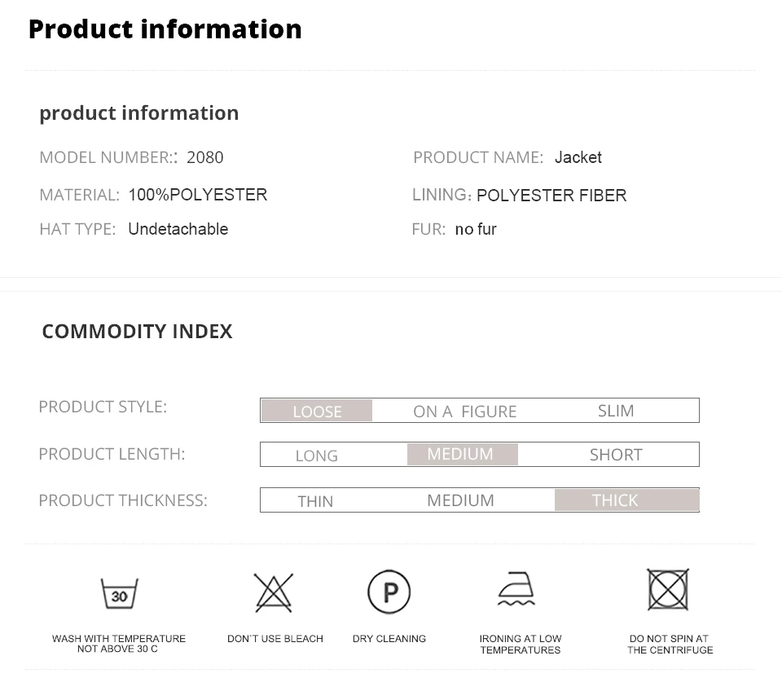
Task: Click the model number value 2080
Action: tap(204, 157)
